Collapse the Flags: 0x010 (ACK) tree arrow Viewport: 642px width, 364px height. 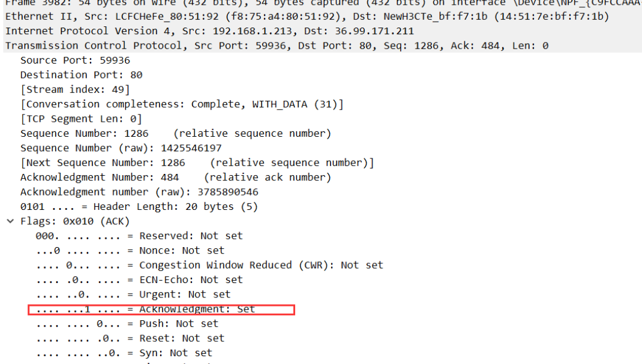coord(10,221)
